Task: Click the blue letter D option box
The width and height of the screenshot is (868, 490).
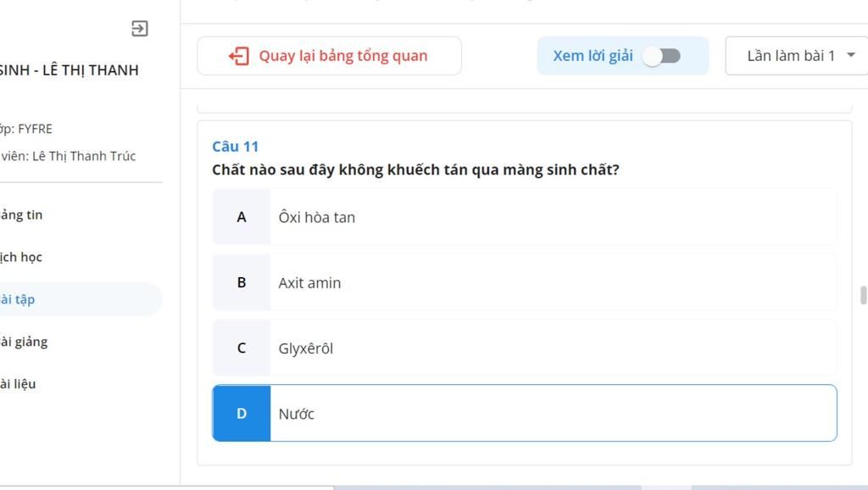Action: pyautogui.click(x=242, y=413)
